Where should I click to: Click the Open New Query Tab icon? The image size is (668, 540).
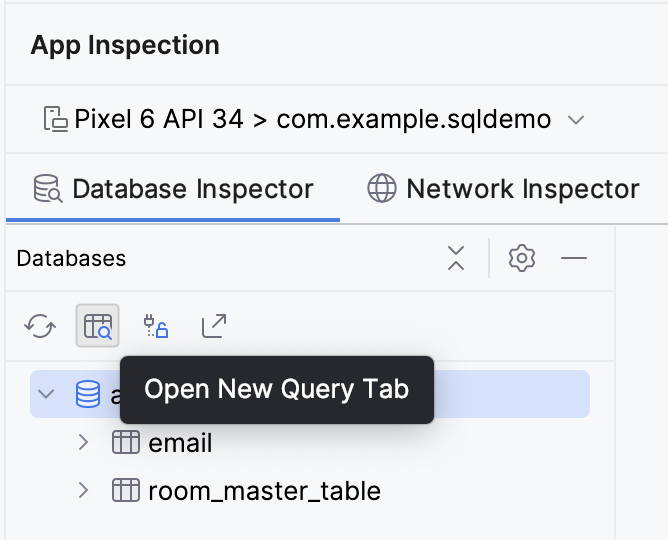click(98, 326)
